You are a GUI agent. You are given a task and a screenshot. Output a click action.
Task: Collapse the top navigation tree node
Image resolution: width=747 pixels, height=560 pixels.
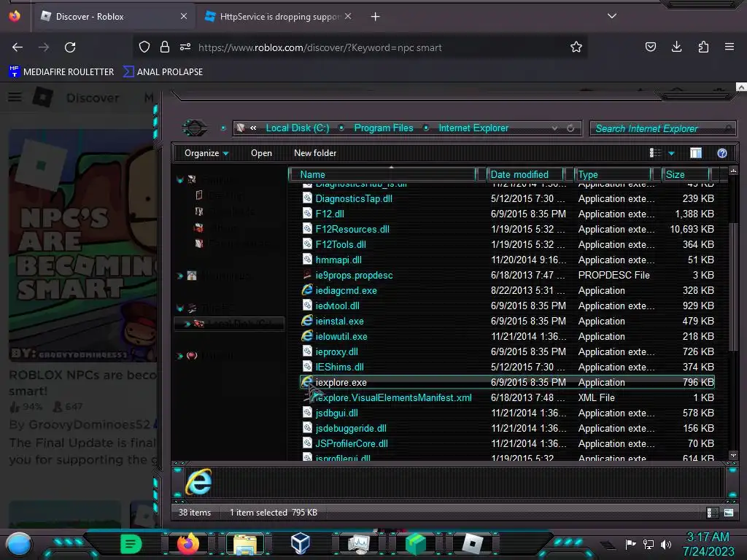179,180
